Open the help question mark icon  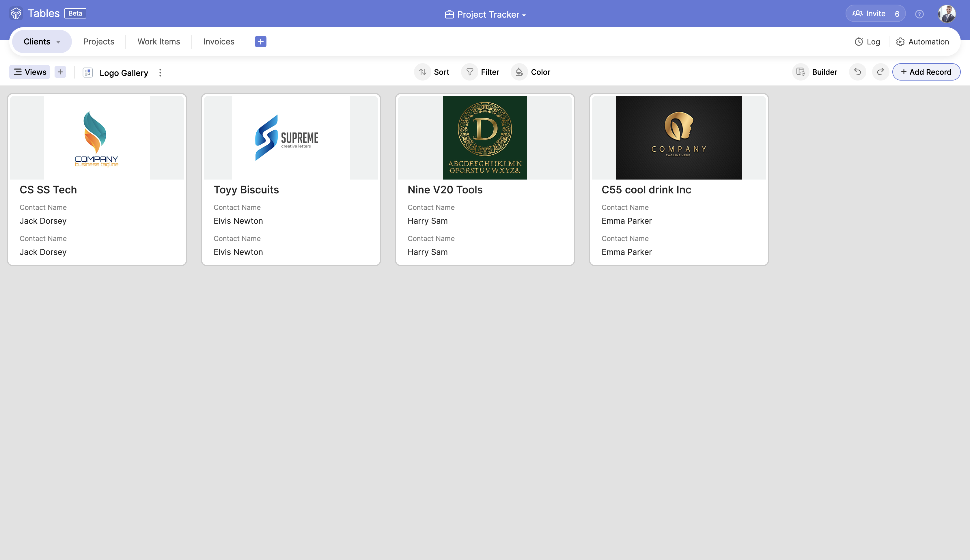[919, 14]
